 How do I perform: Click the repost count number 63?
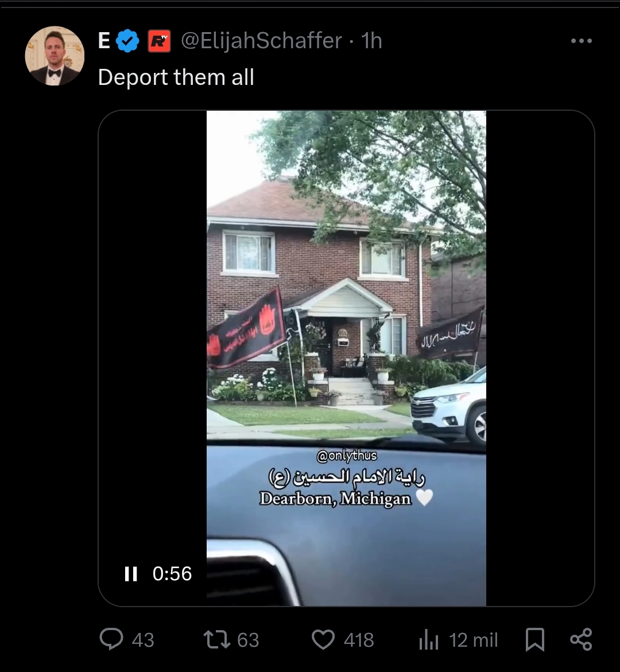[x=248, y=640]
